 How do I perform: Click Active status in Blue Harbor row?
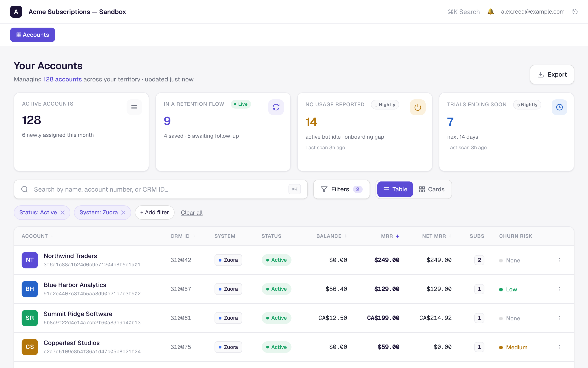pyautogui.click(x=277, y=289)
